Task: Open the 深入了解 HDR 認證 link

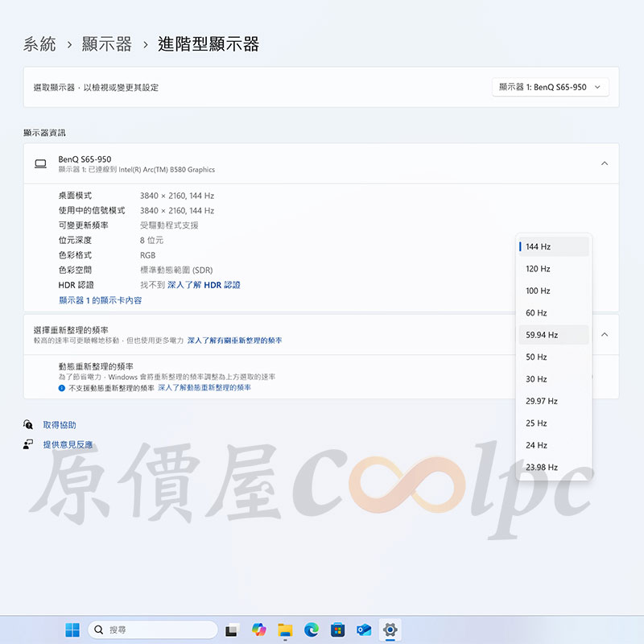Action: pos(204,285)
